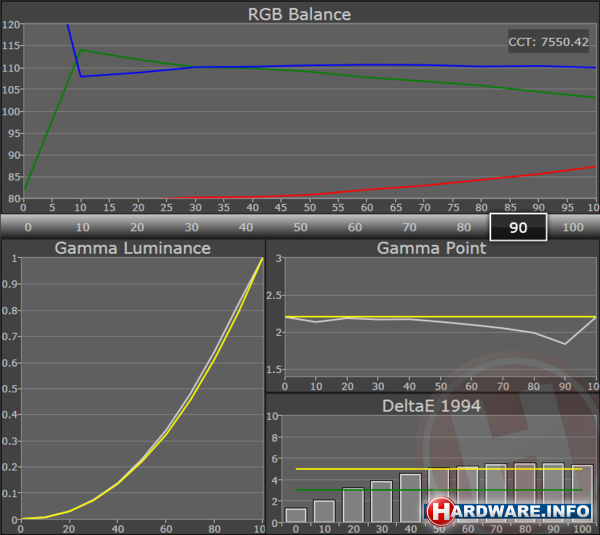This screenshot has width=600, height=535.
Task: Click the Gamma Point panel title
Action: [432, 248]
